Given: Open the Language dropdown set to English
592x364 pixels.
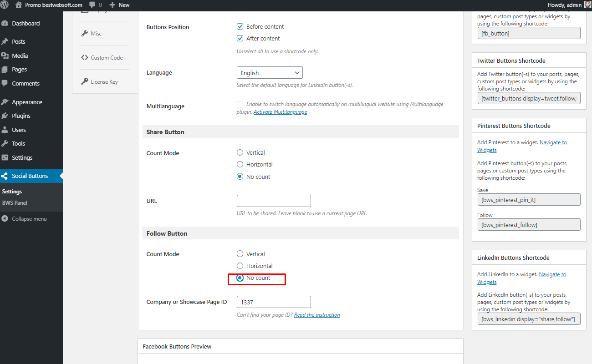Looking at the screenshot, I should pyautogui.click(x=270, y=73).
